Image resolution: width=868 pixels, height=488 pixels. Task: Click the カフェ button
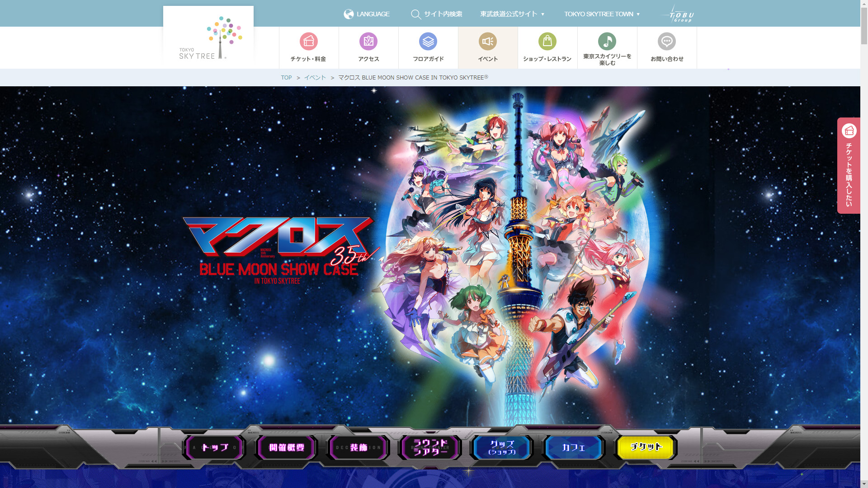click(x=574, y=447)
